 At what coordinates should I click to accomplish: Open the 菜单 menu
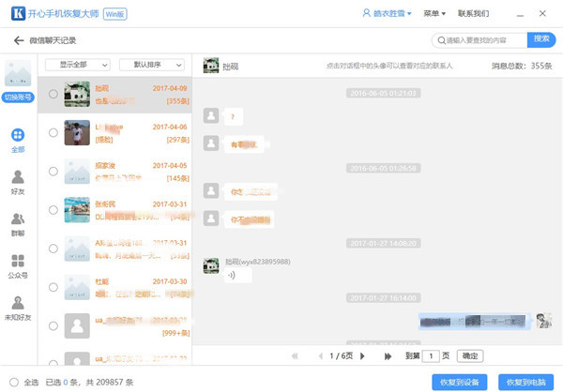(434, 14)
